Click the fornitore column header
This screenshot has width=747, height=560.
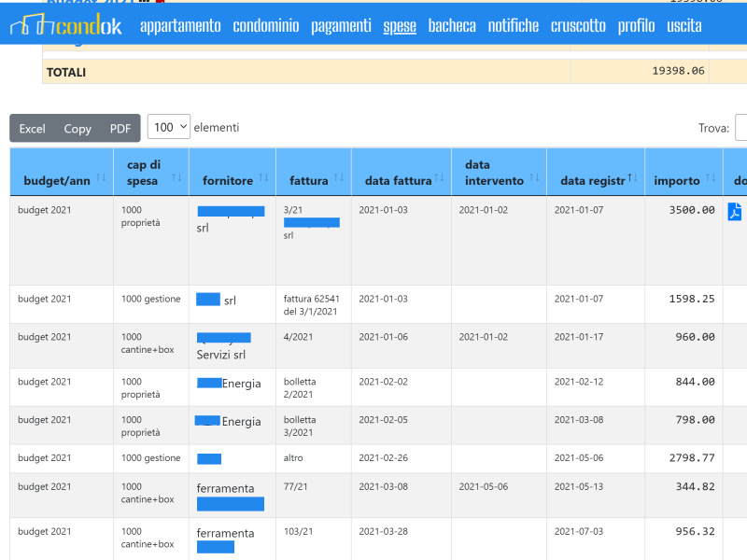232,173
